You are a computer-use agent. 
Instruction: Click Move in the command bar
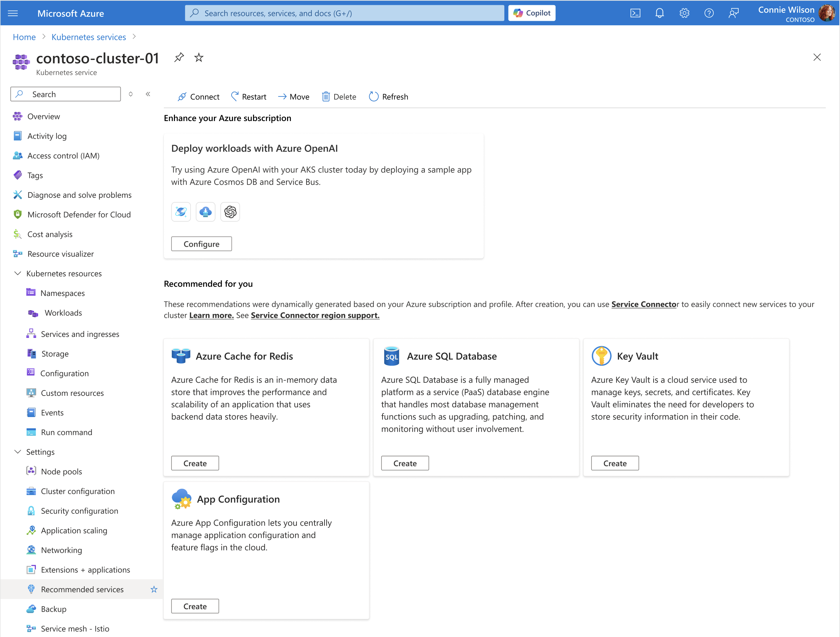[294, 97]
